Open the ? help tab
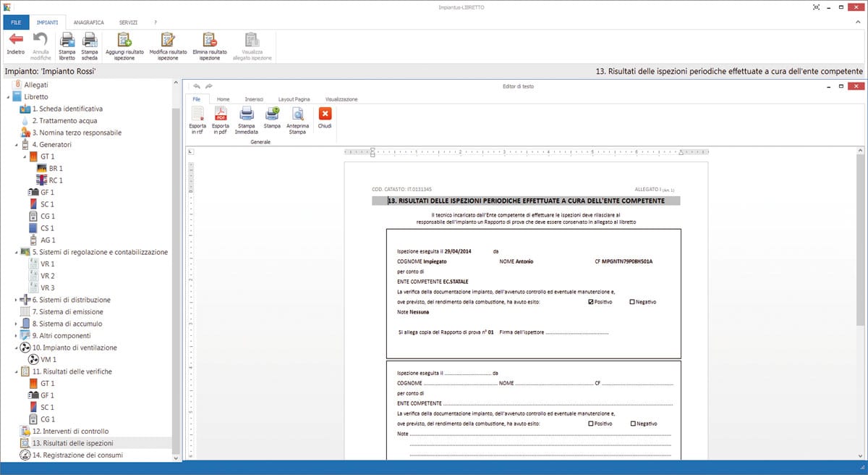The width and height of the screenshot is (868, 475). tap(155, 22)
